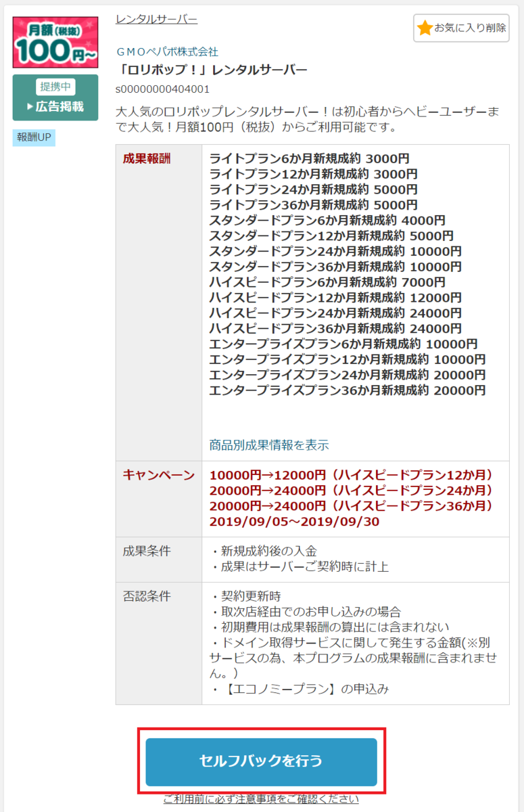Viewport: 524px width, 812px height.
Task: Click the 成果条件 row header
Action: point(147,551)
